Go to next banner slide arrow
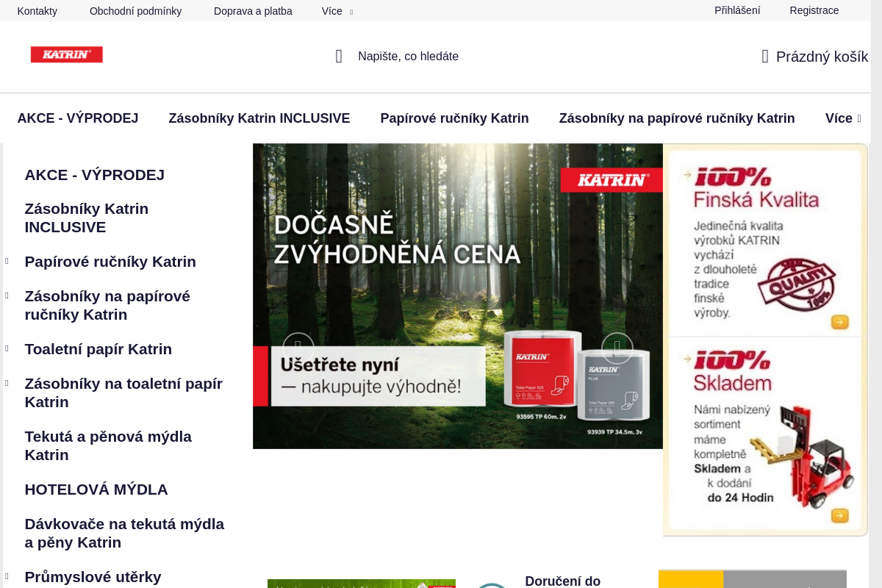This screenshot has width=882, height=588. coord(617,348)
